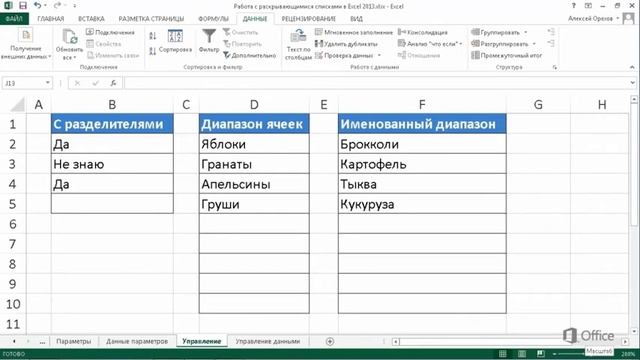Undo the last action with the Undo arrow

pyautogui.click(x=38, y=6)
